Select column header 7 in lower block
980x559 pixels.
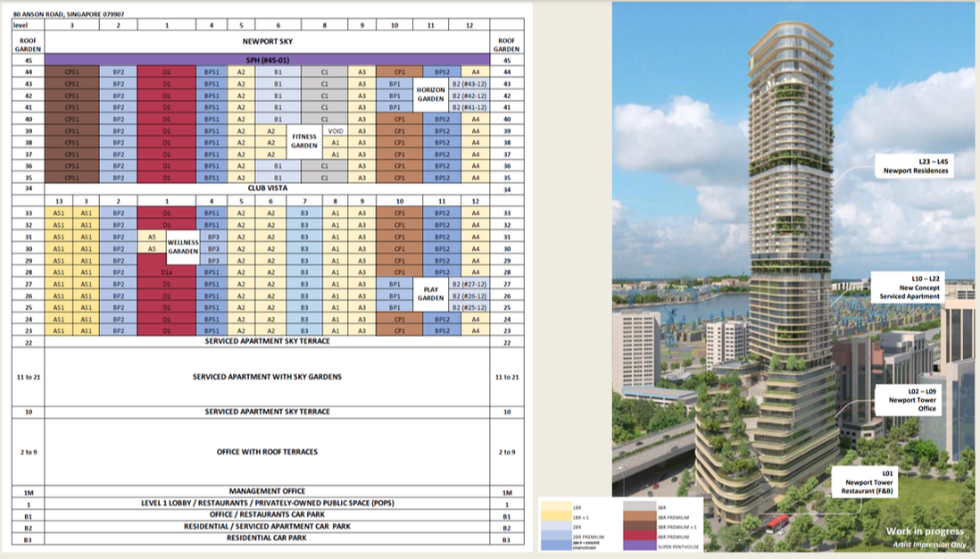pyautogui.click(x=304, y=201)
